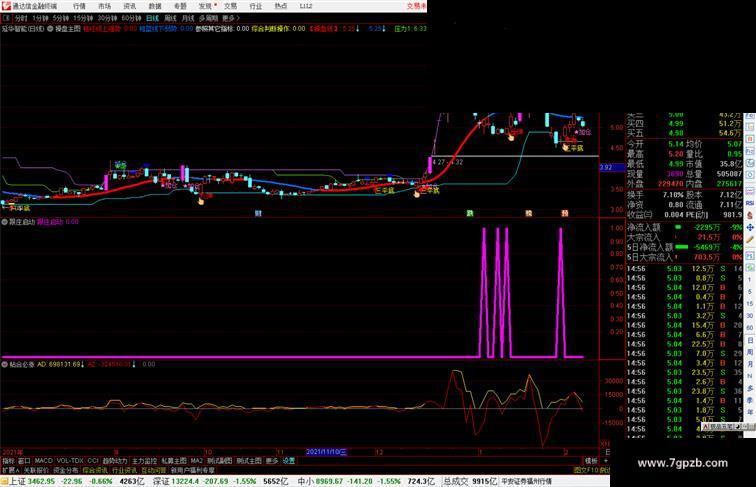Select the 日线 daily chart tab
This screenshot has height=487, width=756.
pos(152,18)
